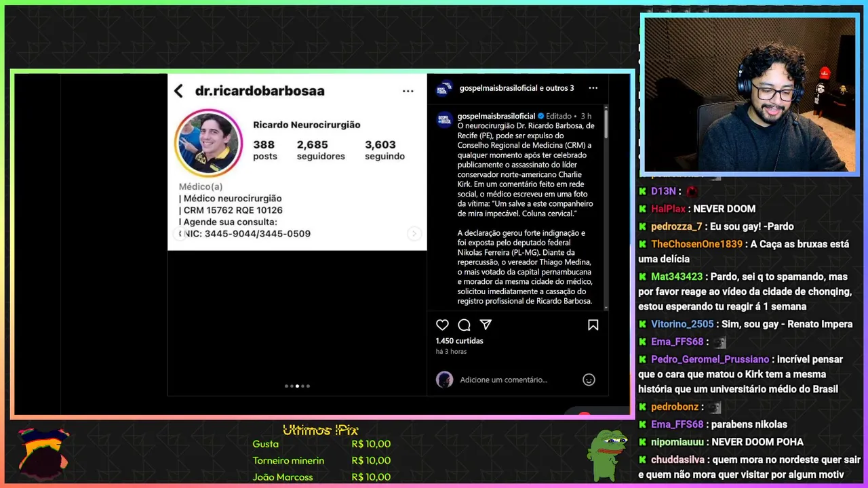
Task: Click the 1.450 curtidas likes count
Action: coord(459,341)
